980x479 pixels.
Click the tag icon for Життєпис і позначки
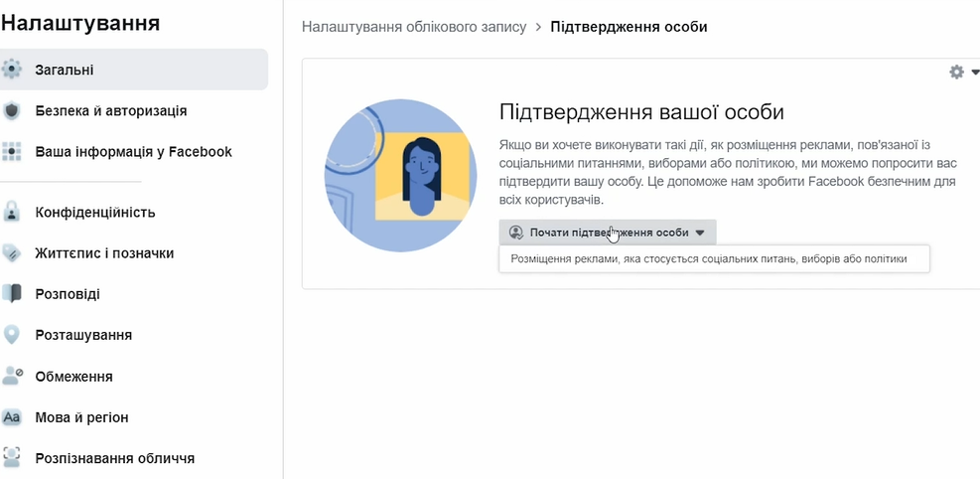tap(11, 253)
